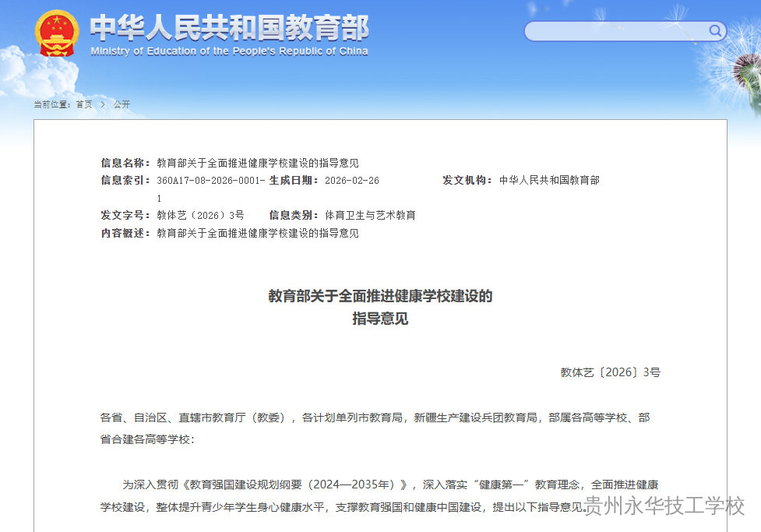Image resolution: width=761 pixels, height=532 pixels.
Task: Click the 教体艺〔2026〕3号 document number
Action: coord(611,372)
